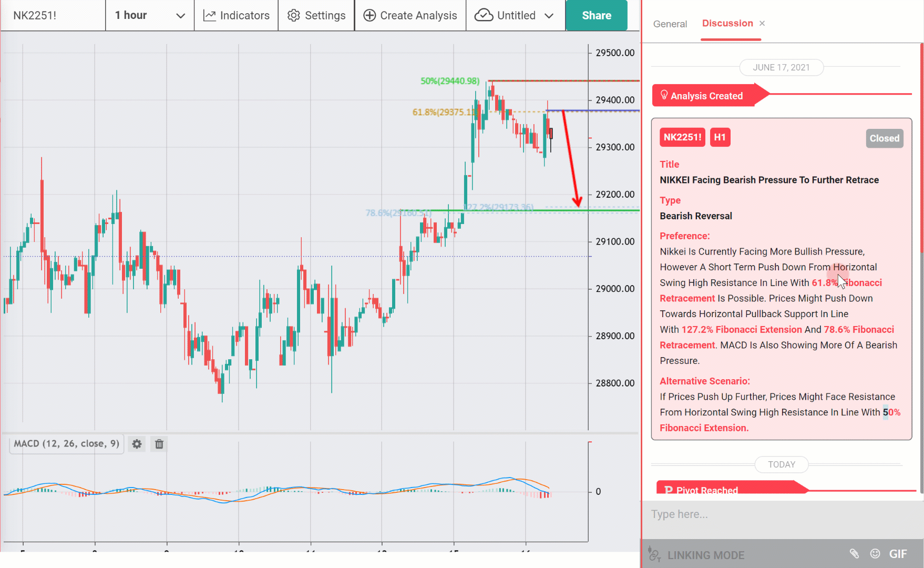The image size is (924, 568).
Task: Click the analysis title NIKKEI Facing Bearish Pressure
Action: coord(769,180)
